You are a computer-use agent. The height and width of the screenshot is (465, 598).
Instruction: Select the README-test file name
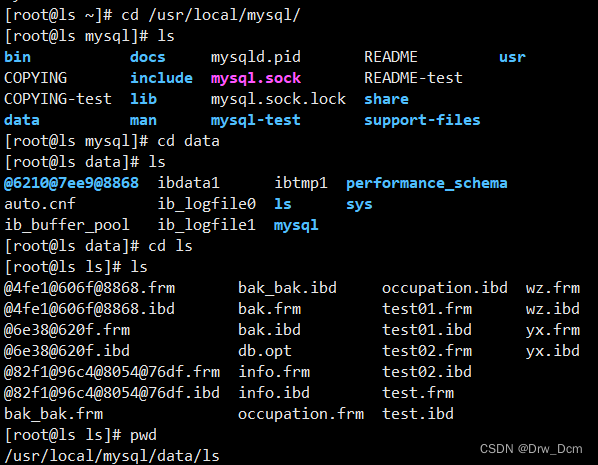tap(413, 78)
